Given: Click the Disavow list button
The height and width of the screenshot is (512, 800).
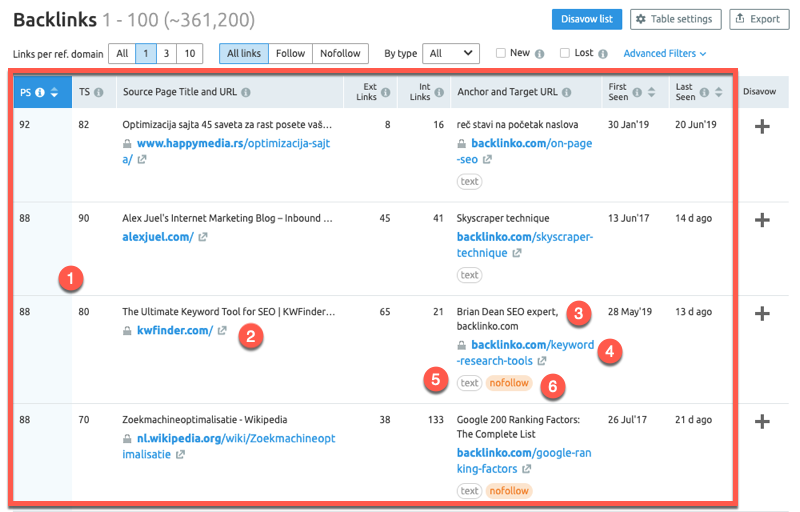Looking at the screenshot, I should tap(586, 19).
